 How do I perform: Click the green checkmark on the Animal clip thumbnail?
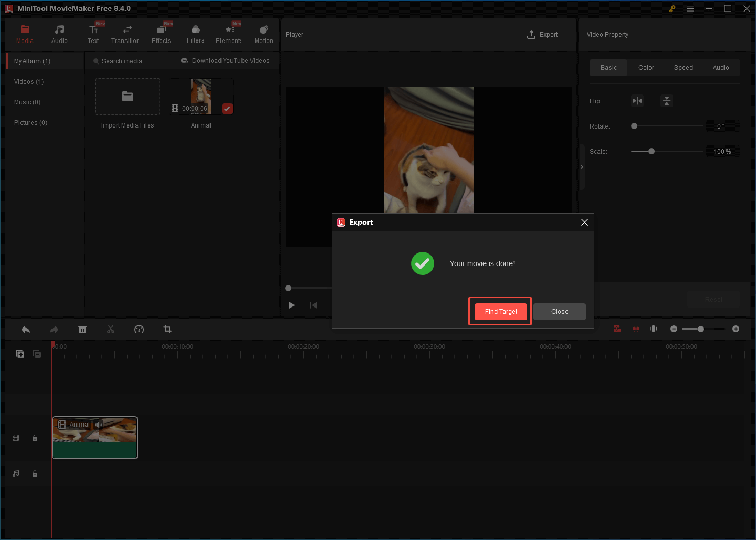[x=227, y=109]
